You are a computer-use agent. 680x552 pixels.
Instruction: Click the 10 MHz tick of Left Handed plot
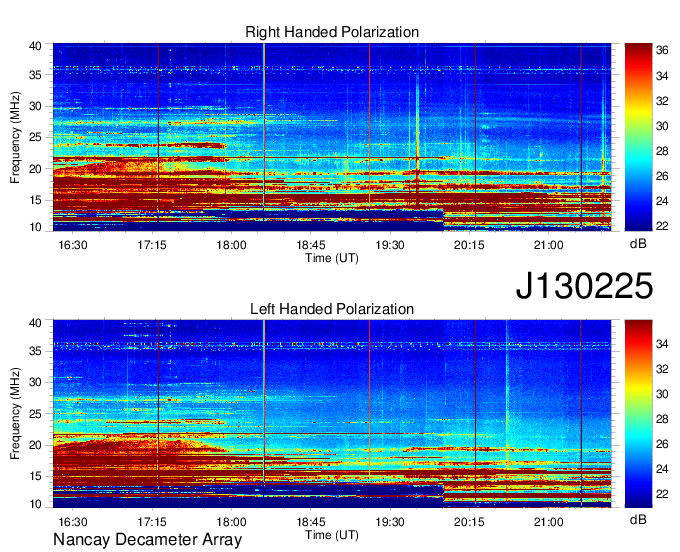(x=35, y=504)
